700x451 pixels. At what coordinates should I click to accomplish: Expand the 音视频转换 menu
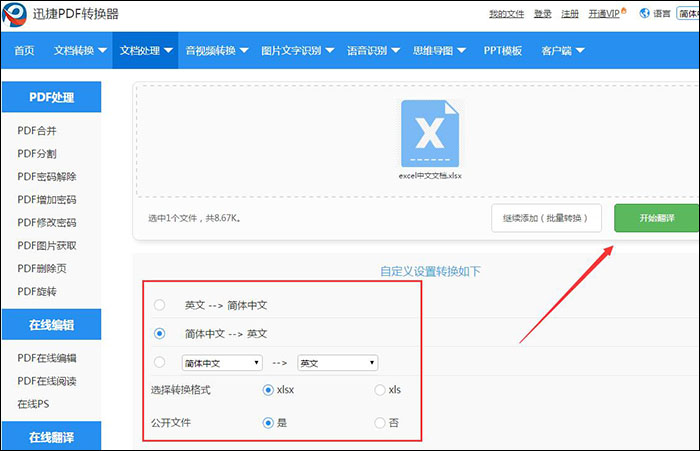pyautogui.click(x=217, y=50)
